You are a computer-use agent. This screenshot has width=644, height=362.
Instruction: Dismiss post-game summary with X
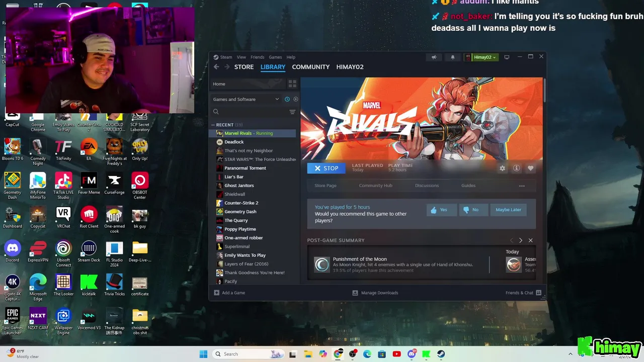pyautogui.click(x=530, y=241)
